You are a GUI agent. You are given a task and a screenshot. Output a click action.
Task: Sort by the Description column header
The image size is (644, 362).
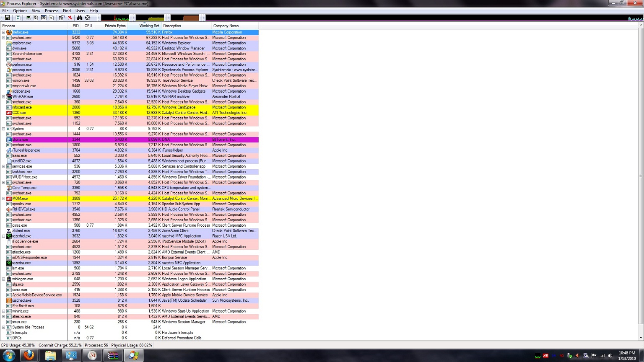pos(186,26)
